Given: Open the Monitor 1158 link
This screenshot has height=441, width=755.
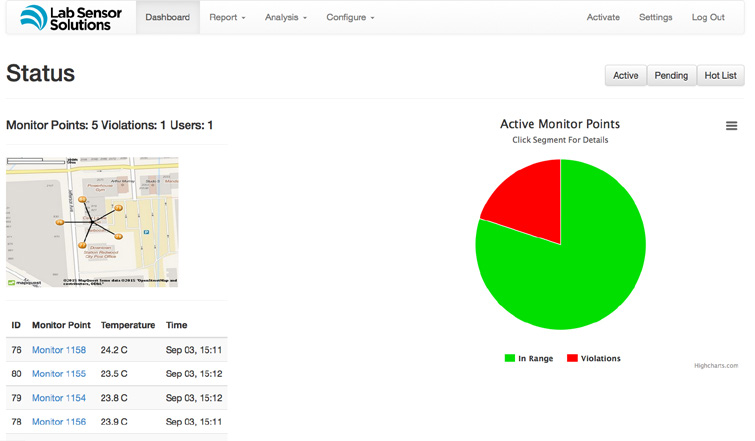Looking at the screenshot, I should (x=59, y=350).
